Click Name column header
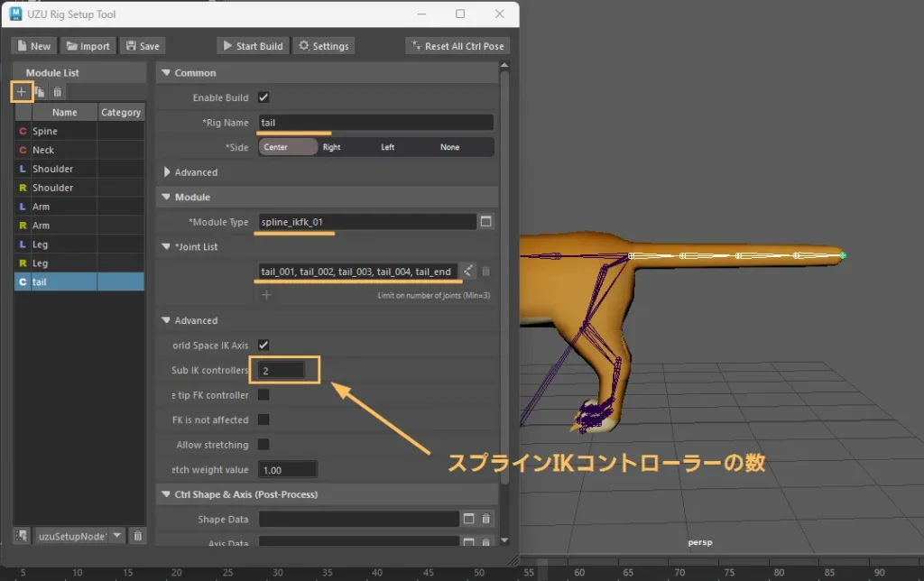 click(64, 112)
